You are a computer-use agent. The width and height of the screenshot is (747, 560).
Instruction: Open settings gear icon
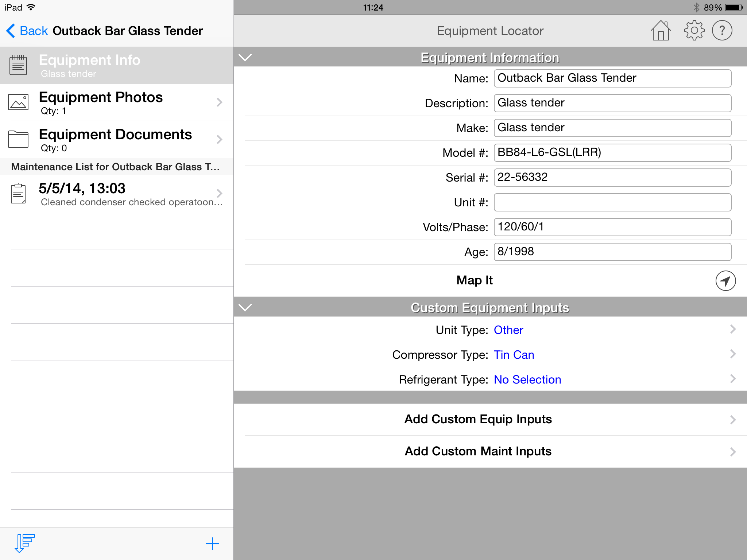pos(694,31)
